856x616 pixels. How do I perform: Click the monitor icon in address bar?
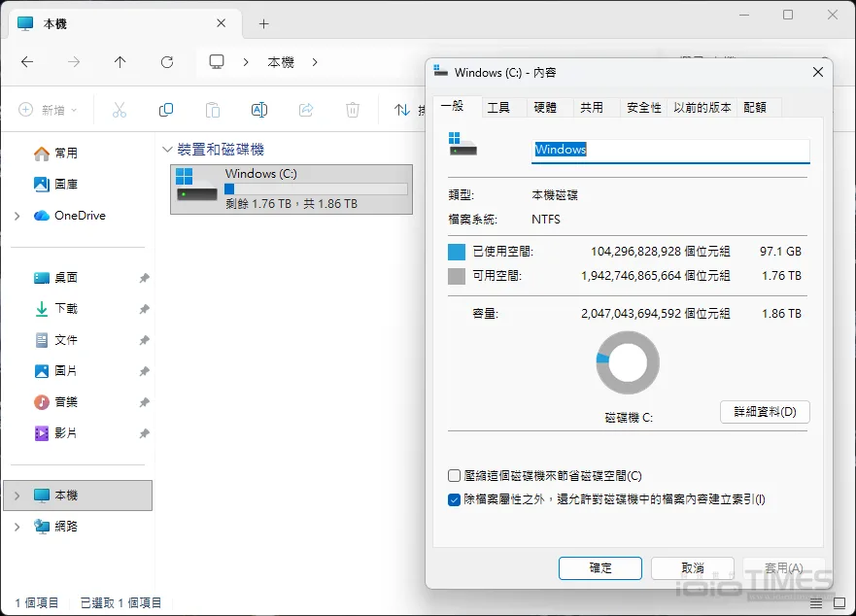217,62
